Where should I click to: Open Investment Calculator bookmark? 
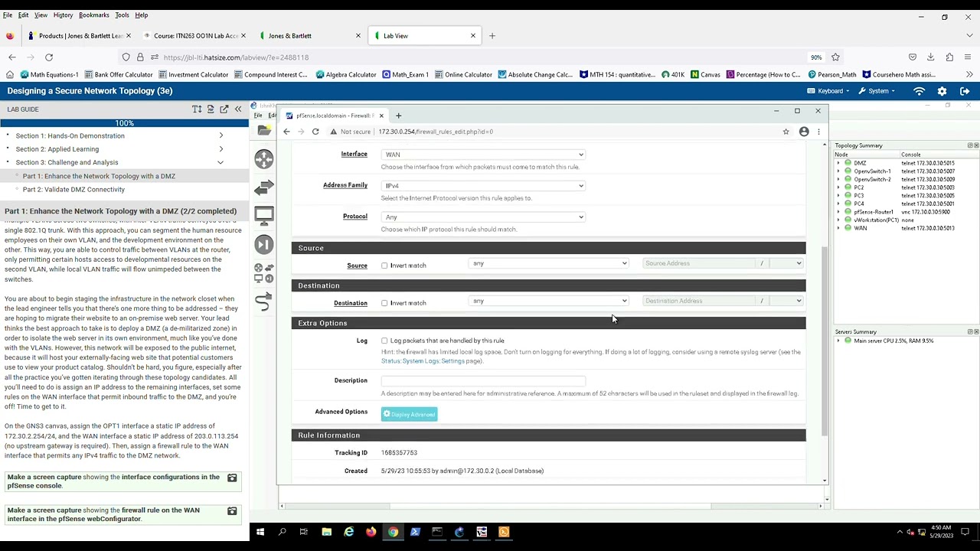[194, 75]
